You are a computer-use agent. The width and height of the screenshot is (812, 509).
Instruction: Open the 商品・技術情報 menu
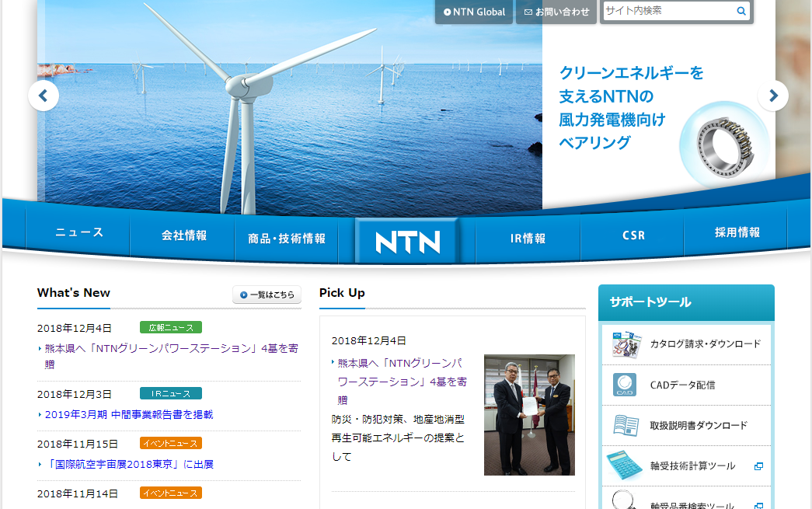[x=287, y=239]
